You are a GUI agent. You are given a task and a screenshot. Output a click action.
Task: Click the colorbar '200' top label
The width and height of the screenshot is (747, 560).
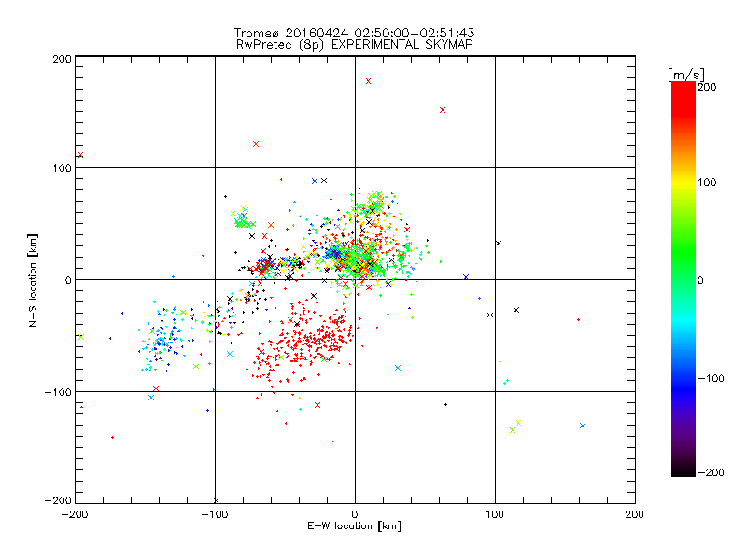point(707,87)
